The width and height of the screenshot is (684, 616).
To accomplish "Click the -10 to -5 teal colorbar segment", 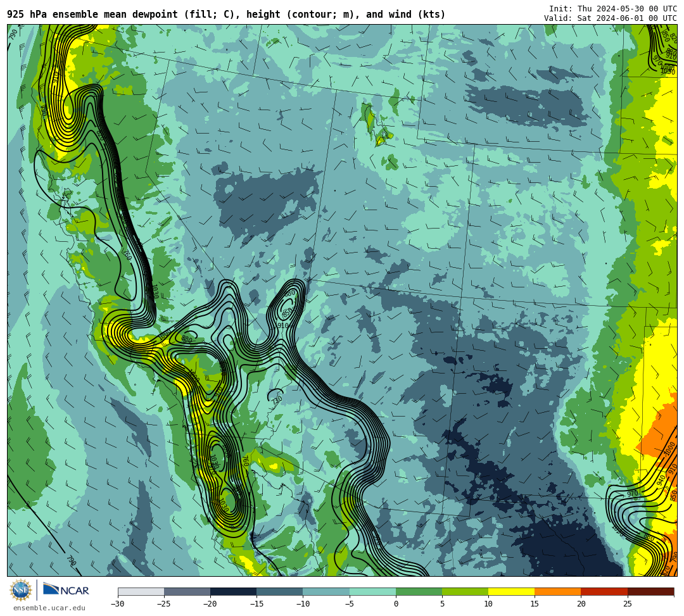I will coord(326,591).
